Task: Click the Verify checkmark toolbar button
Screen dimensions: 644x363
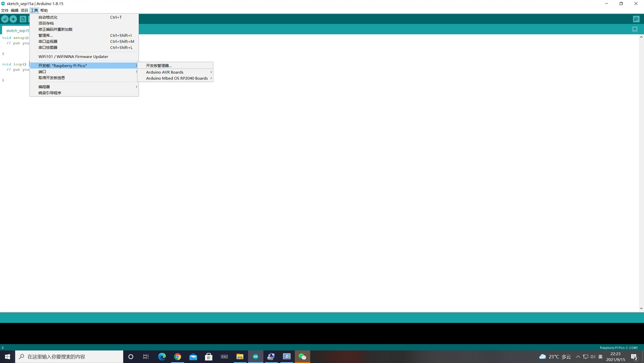Action: click(x=5, y=19)
